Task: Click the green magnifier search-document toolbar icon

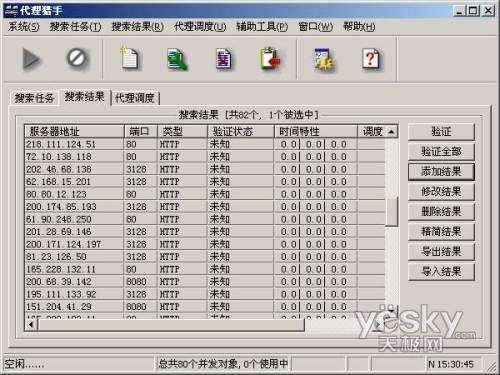Action: click(x=177, y=59)
